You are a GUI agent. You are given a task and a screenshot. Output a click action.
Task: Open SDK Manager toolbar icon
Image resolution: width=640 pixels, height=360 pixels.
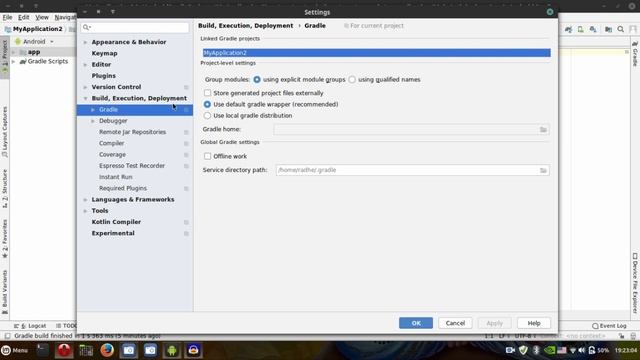[593, 29]
